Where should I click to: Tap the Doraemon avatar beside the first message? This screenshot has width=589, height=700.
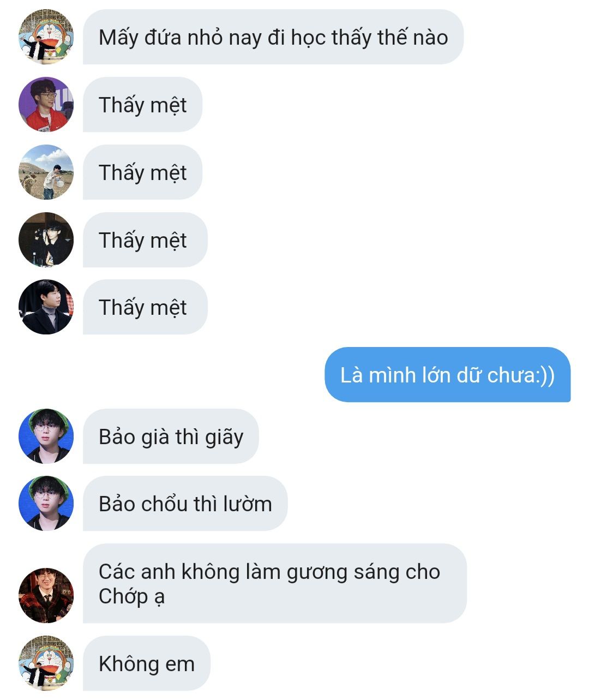pyautogui.click(x=46, y=37)
